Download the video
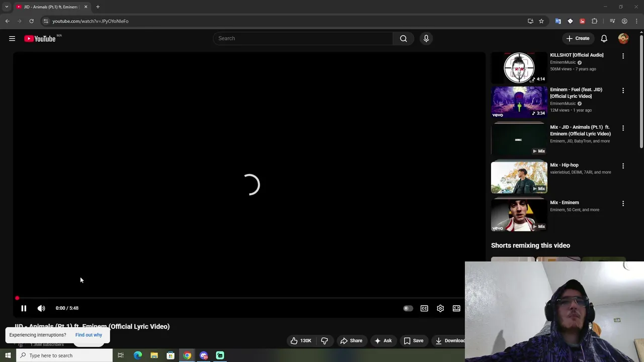 (x=449, y=340)
